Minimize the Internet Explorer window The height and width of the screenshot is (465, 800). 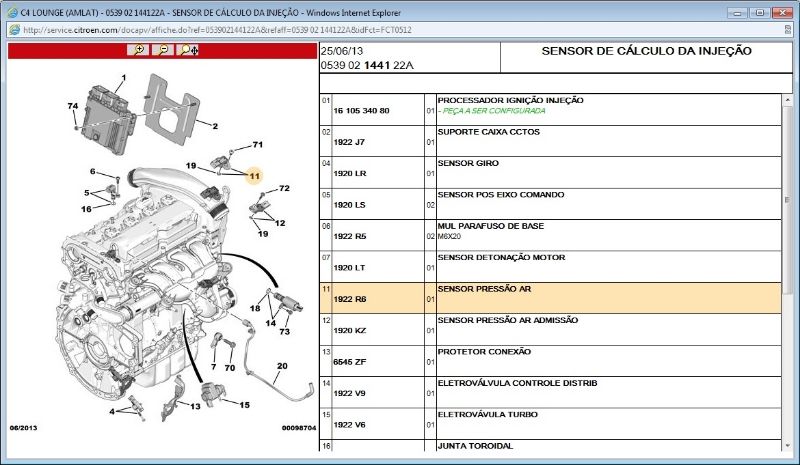pyautogui.click(x=737, y=12)
